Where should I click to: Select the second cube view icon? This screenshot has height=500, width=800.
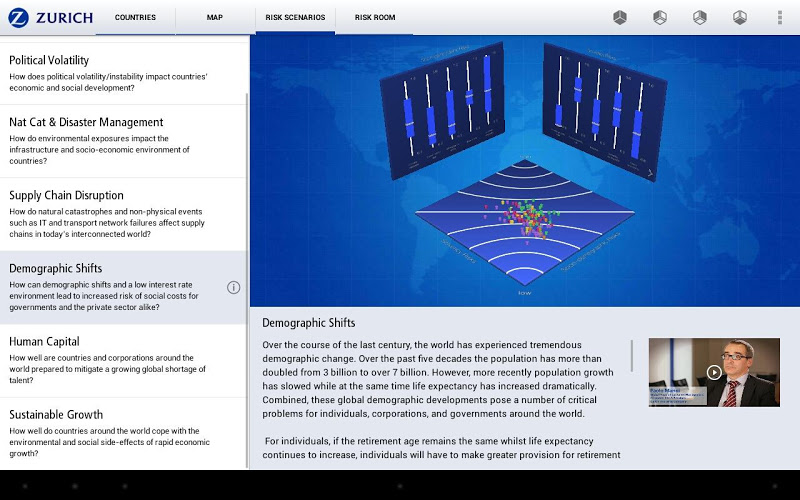click(660, 17)
